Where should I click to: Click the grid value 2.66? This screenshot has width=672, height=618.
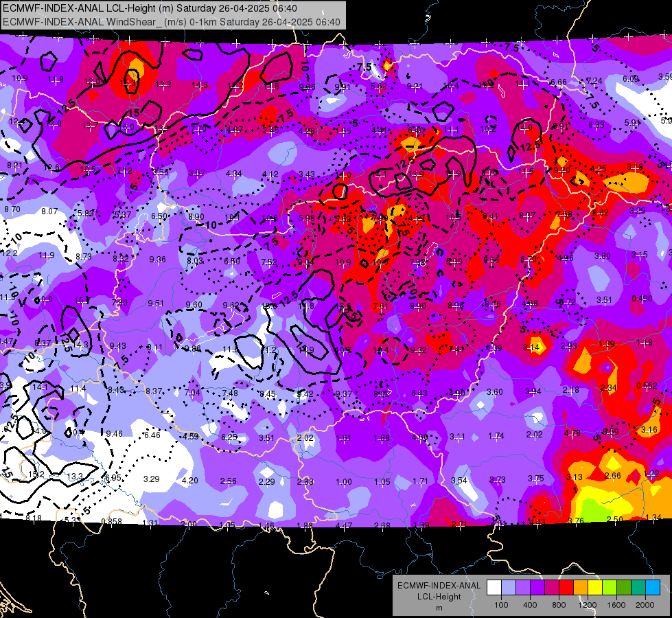click(612, 475)
